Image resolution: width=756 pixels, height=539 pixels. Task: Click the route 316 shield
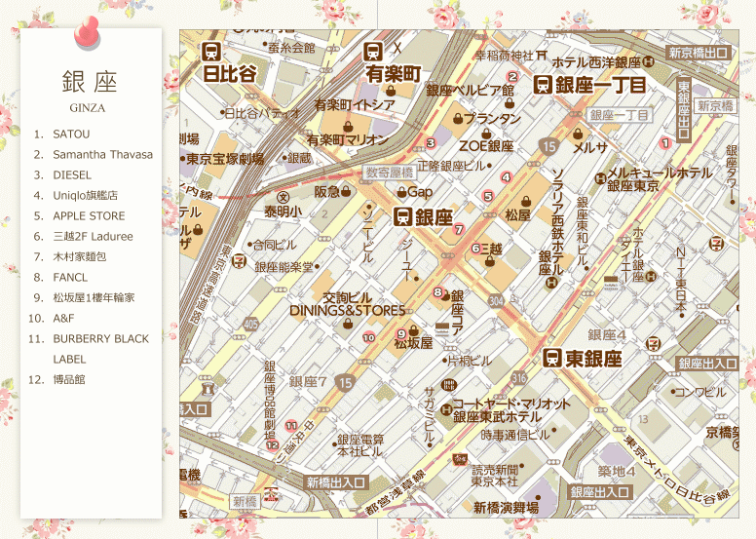[x=519, y=377]
